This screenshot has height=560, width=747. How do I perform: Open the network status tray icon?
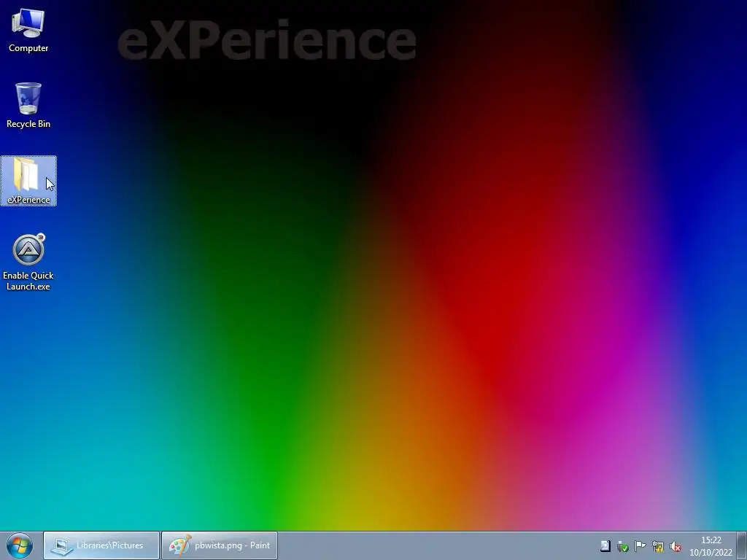(658, 546)
